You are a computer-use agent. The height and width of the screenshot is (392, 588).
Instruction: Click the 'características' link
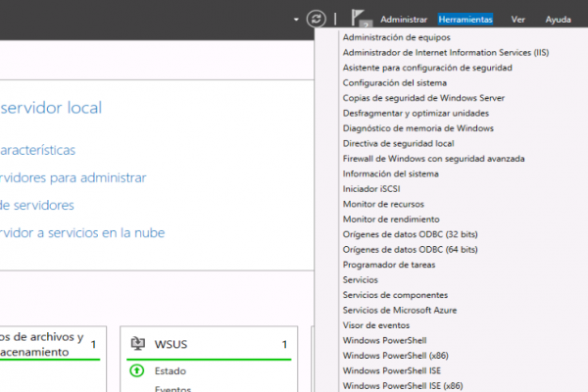point(37,150)
